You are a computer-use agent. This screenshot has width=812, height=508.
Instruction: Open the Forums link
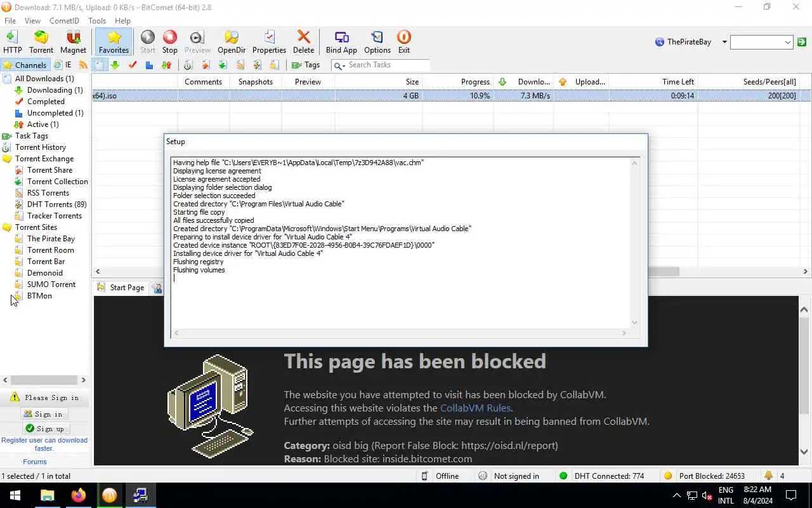(x=35, y=462)
